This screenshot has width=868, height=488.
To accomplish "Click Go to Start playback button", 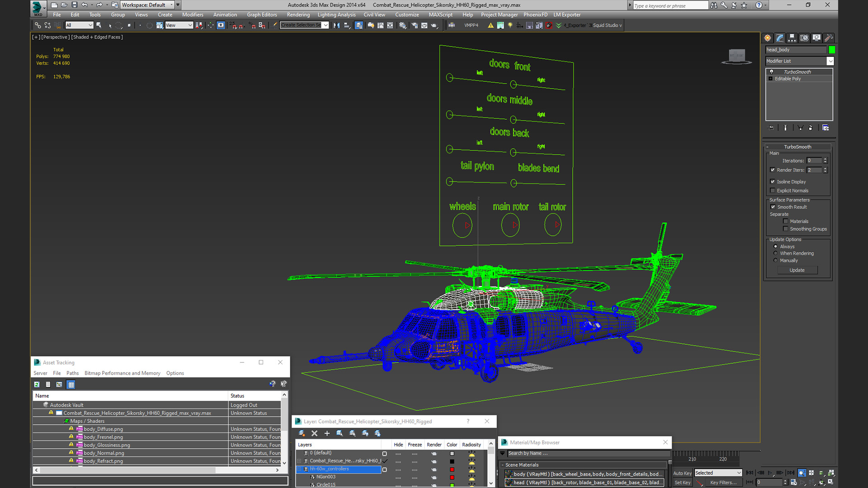I will pos(750,473).
